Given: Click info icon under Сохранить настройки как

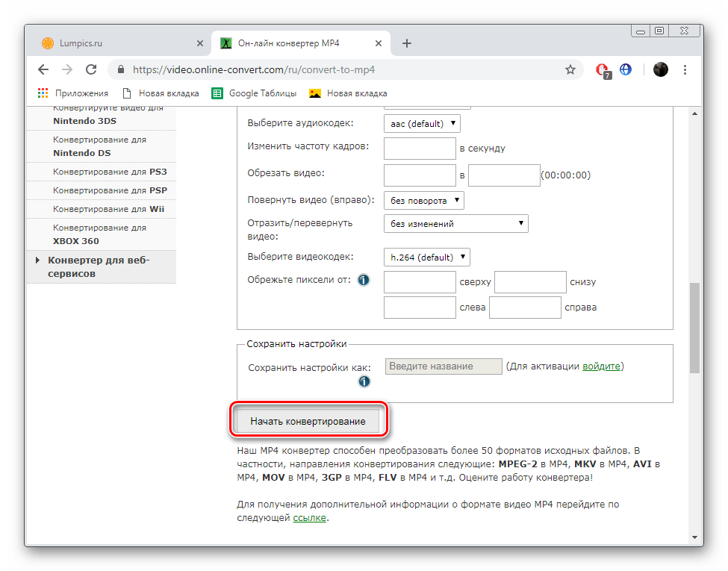Looking at the screenshot, I should pos(364,381).
